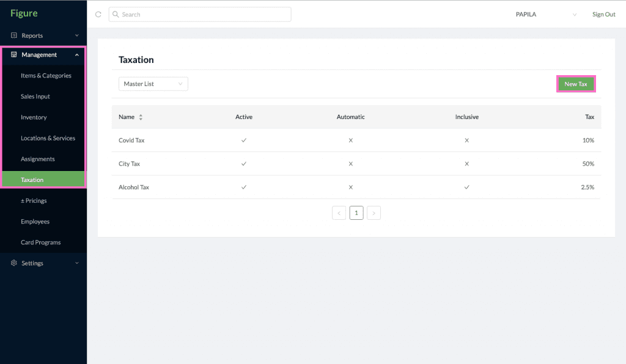Click into the Search field

click(200, 15)
